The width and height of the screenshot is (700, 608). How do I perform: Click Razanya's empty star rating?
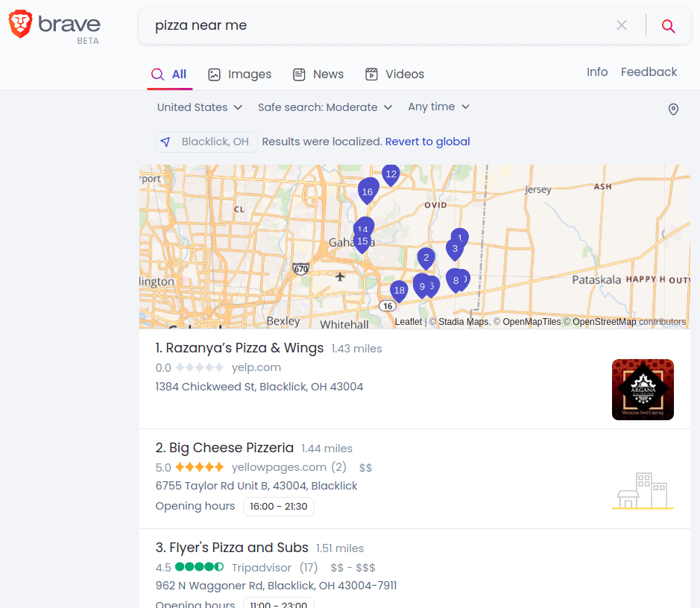click(x=199, y=367)
